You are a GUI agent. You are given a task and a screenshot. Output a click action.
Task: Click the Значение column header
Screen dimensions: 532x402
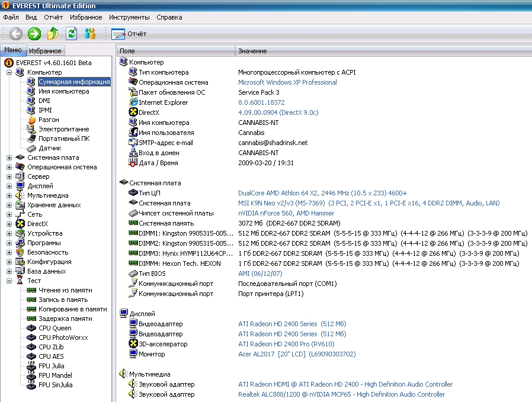pyautogui.click(x=383, y=51)
